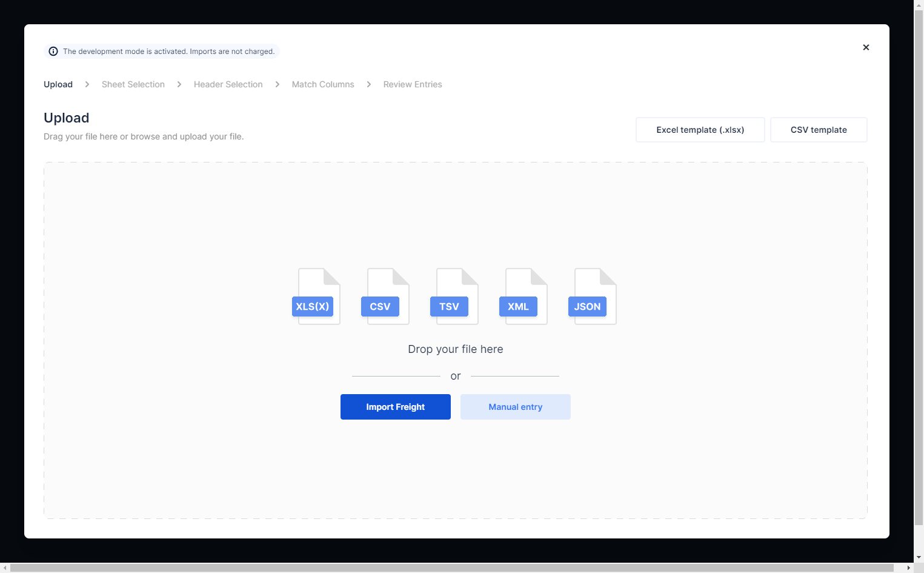
Task: Close the import dialog with the X
Action: click(866, 47)
